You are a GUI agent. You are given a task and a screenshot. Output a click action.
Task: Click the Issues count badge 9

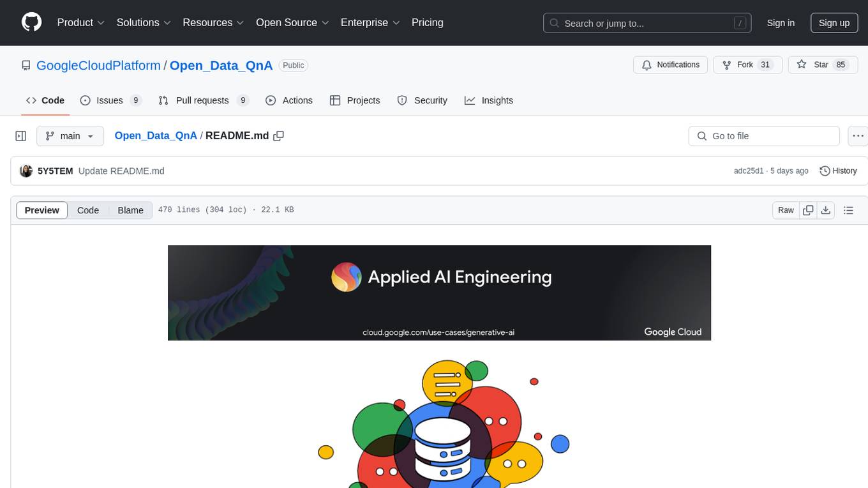coord(135,100)
